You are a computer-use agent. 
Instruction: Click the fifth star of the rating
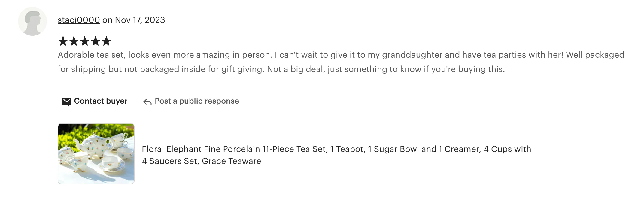[106, 41]
